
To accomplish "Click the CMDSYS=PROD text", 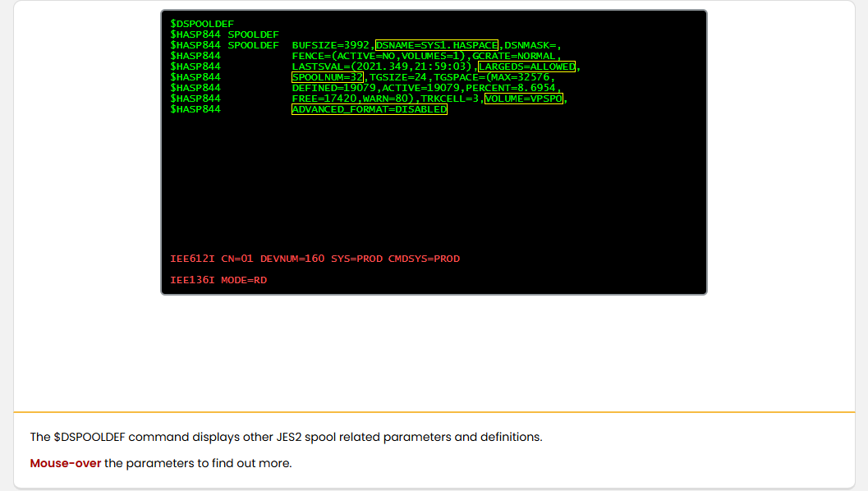I will click(x=424, y=259).
